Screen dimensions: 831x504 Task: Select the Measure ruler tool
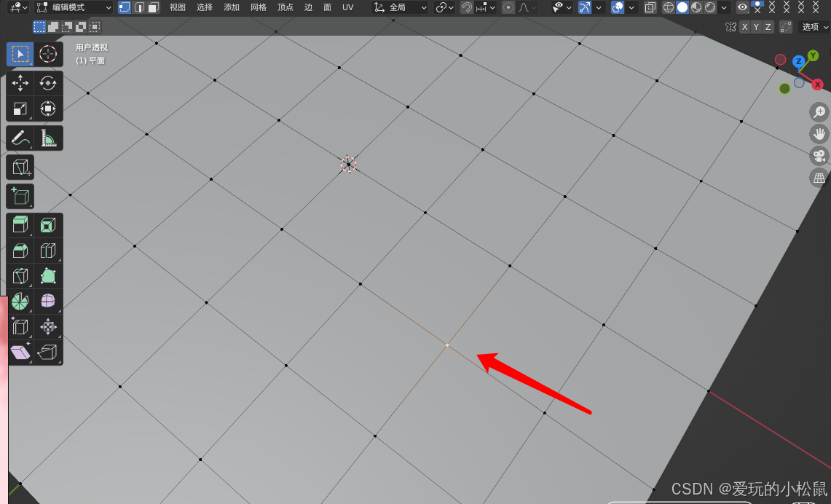pyautogui.click(x=48, y=138)
